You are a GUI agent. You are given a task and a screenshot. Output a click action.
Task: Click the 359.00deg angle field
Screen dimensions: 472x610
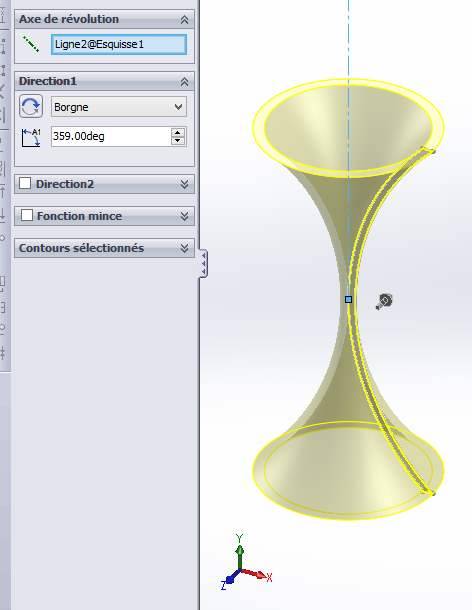pos(111,137)
